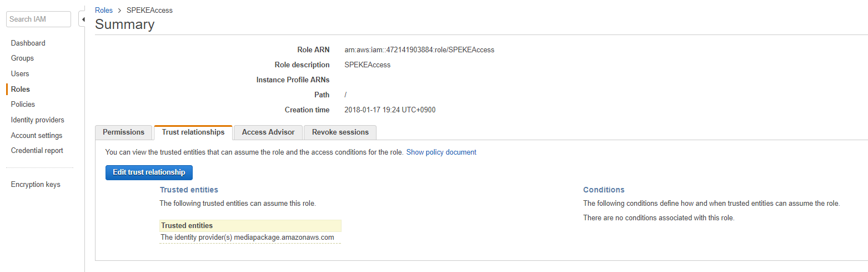Screen dimensions: 868x272
Task: Go to Groups in the sidebar
Action: 22,58
